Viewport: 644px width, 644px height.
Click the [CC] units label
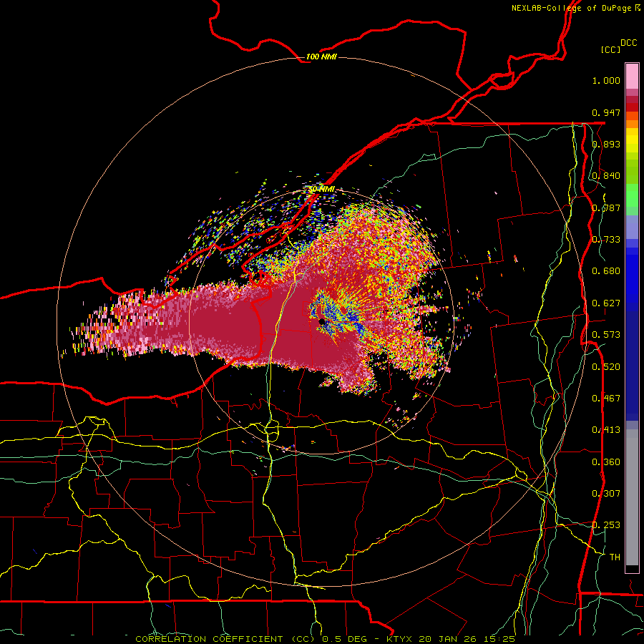click(611, 49)
